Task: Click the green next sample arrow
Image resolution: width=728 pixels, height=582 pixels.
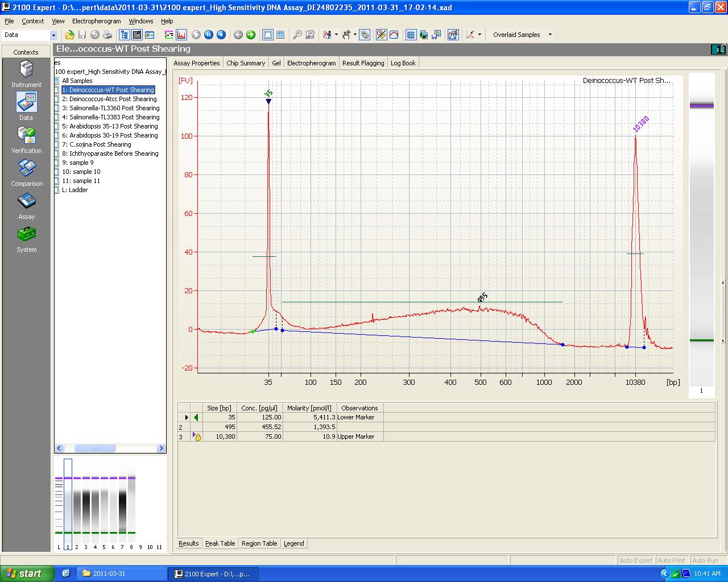Action: pos(251,35)
